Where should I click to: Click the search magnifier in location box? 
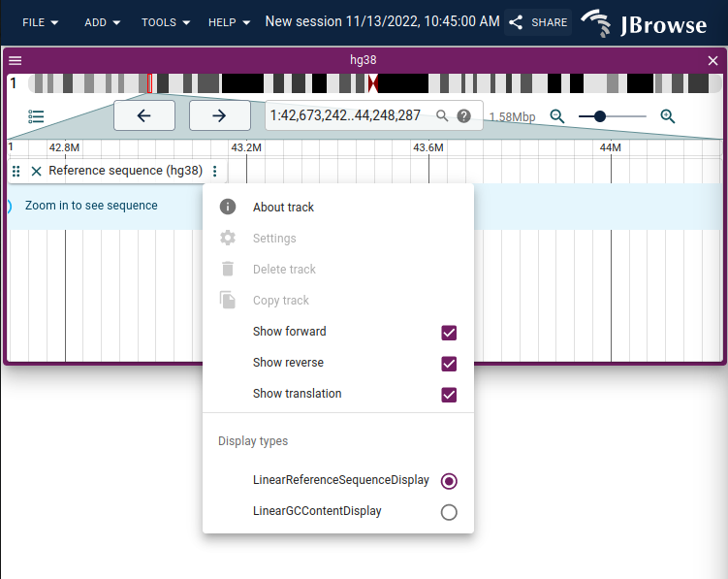[x=442, y=115]
